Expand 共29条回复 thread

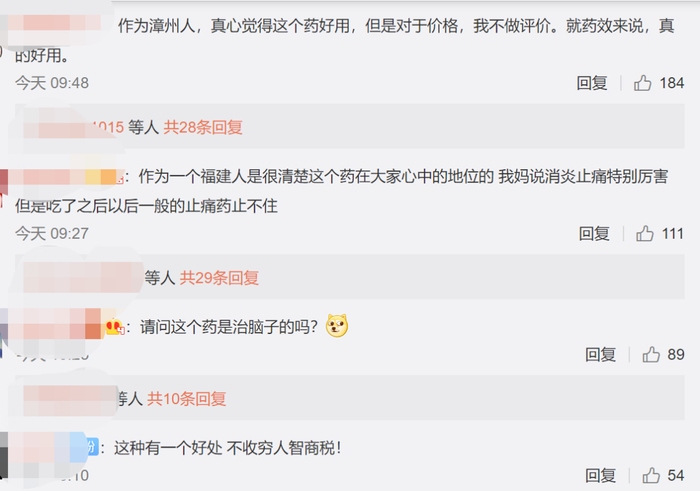coord(219,278)
